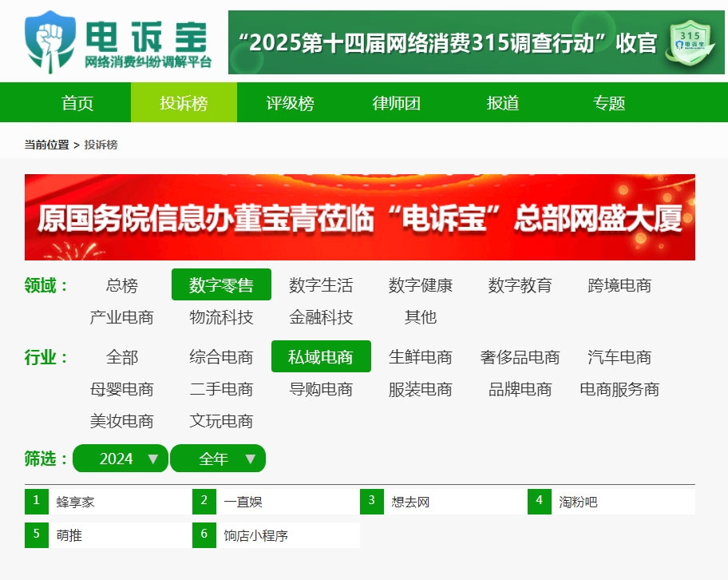This screenshot has width=728, height=580.
Task: Open the 专题 navigation item
Action: click(609, 103)
